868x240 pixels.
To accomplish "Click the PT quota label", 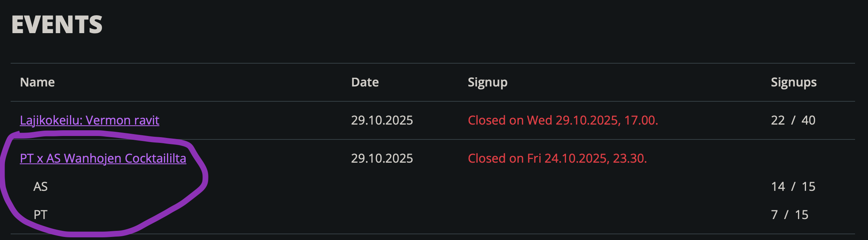I will (x=40, y=215).
